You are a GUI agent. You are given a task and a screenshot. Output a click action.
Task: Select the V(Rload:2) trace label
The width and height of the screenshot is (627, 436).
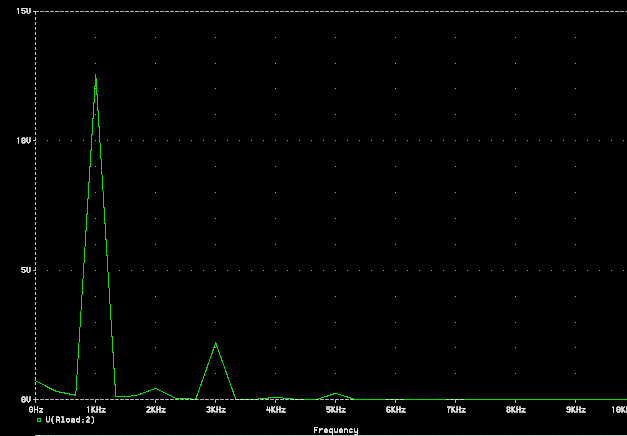70,420
